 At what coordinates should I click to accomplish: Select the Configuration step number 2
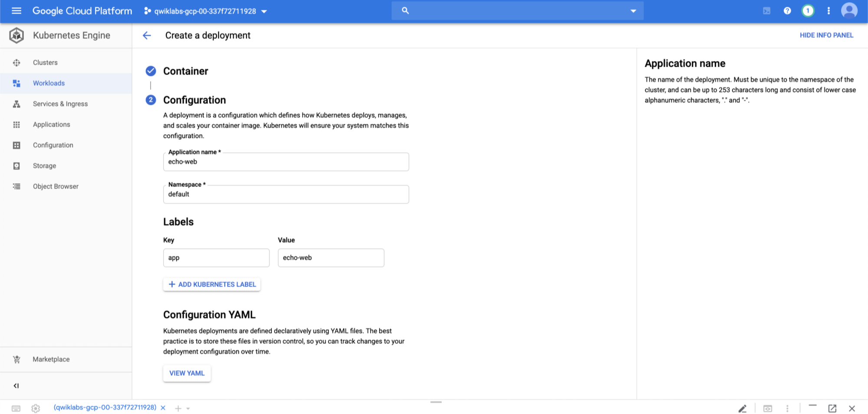coord(151,100)
